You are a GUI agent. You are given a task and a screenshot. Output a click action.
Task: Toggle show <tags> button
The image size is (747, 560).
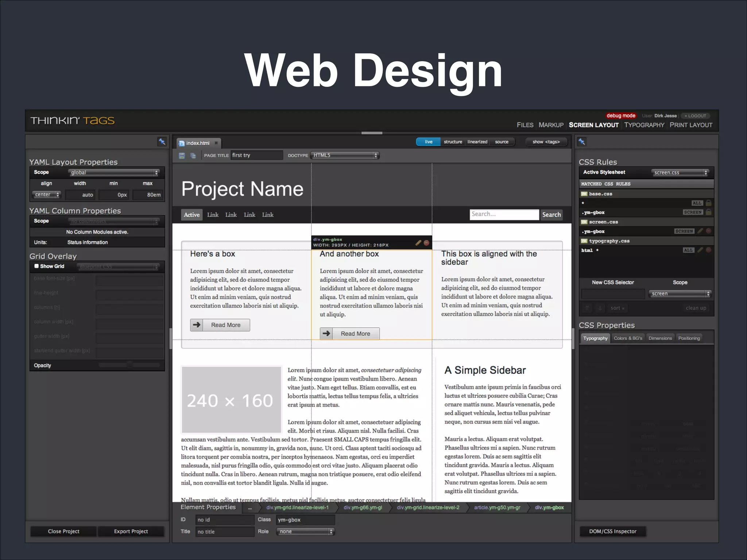click(546, 142)
